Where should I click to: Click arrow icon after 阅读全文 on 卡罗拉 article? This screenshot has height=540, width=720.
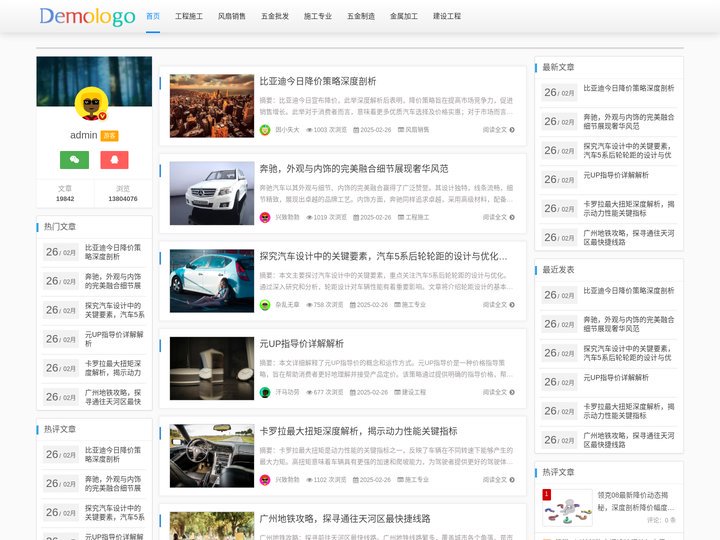512,480
